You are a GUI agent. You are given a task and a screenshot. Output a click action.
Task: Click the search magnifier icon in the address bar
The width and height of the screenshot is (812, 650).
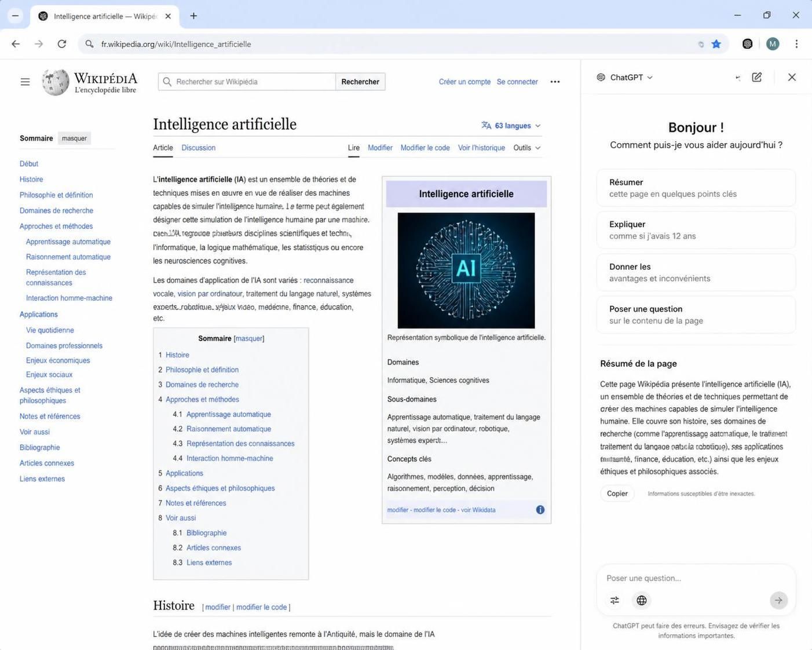(89, 44)
